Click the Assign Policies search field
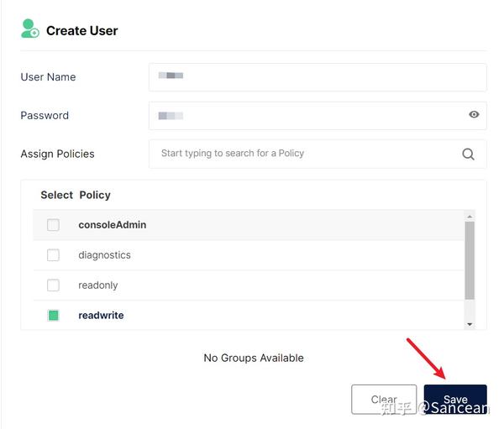 point(318,154)
